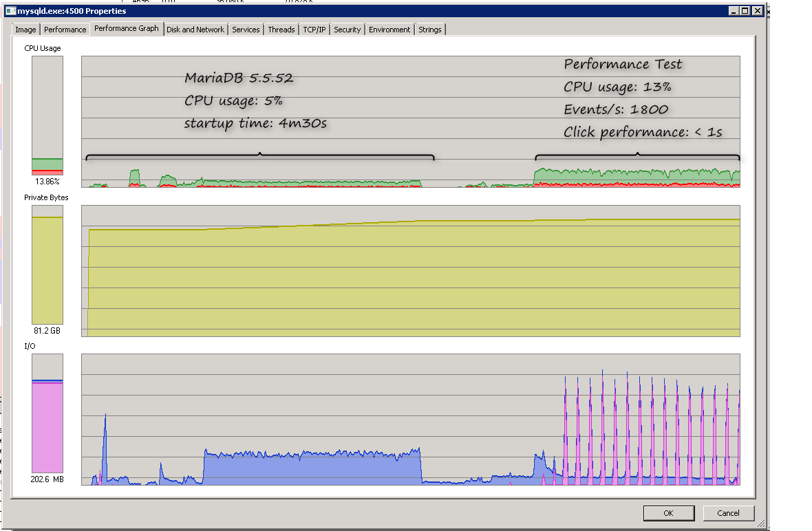Screen dimensions: 812x531
Task: Open the Strings tab
Action: 430,30
